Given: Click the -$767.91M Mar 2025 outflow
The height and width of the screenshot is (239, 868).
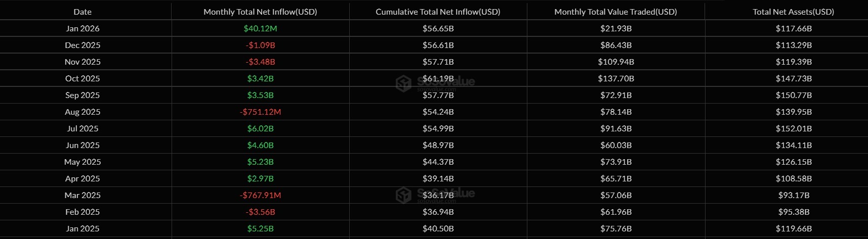Looking at the screenshot, I should 260,195.
